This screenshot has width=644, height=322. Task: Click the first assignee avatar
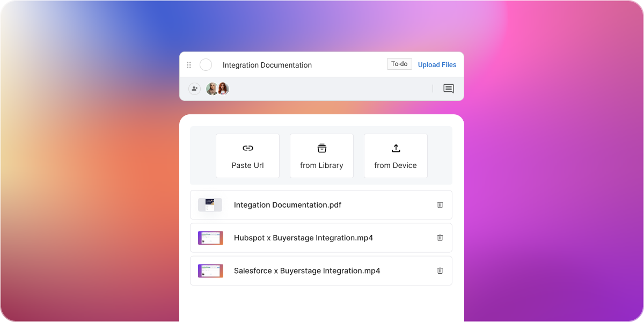212,89
